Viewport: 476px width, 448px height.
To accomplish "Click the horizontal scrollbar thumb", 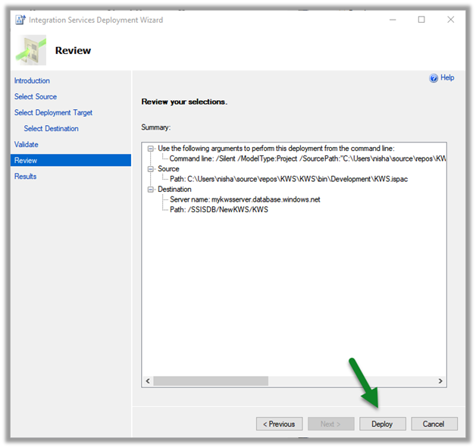I will pyautogui.click(x=211, y=381).
